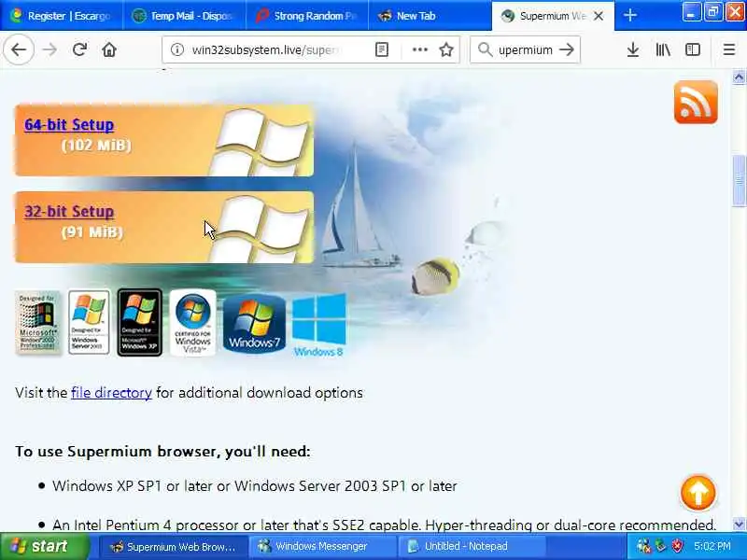Screen dimensions: 747x560
Task: Show site information for win32subsystem.live
Action: (177, 49)
